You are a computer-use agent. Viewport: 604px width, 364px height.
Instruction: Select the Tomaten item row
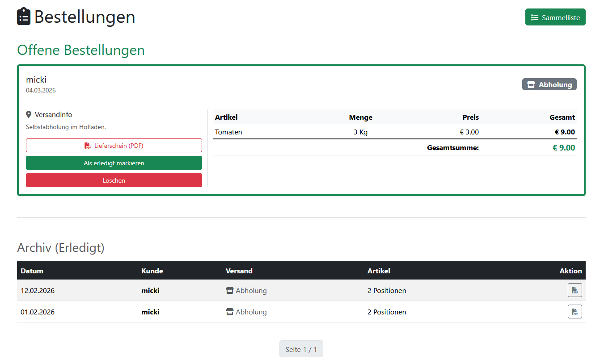228,132
